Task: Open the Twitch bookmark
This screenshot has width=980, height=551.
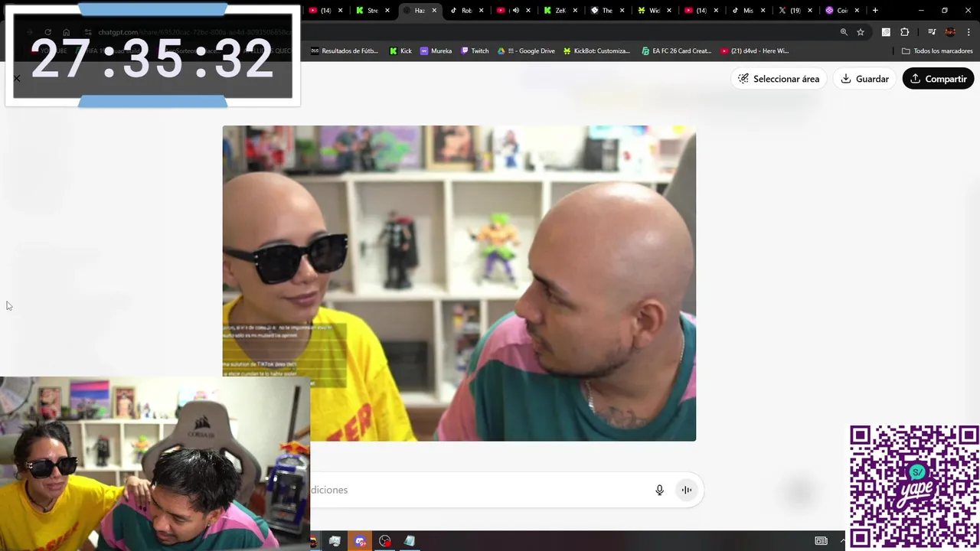Action: [x=474, y=51]
